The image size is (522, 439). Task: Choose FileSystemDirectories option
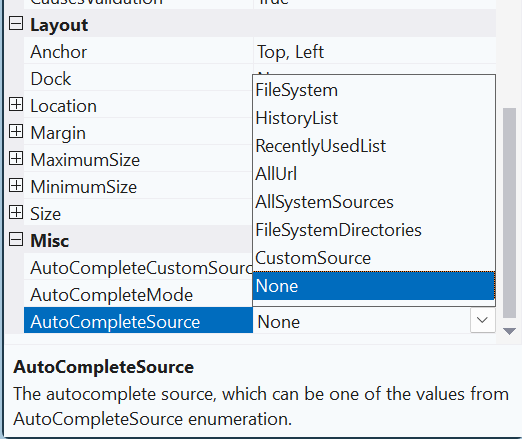pos(374,230)
